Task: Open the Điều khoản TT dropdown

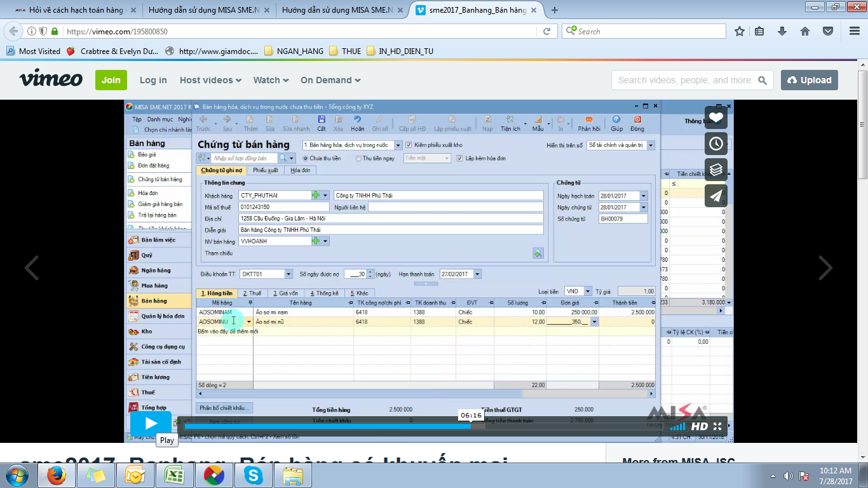Action: click(x=288, y=274)
